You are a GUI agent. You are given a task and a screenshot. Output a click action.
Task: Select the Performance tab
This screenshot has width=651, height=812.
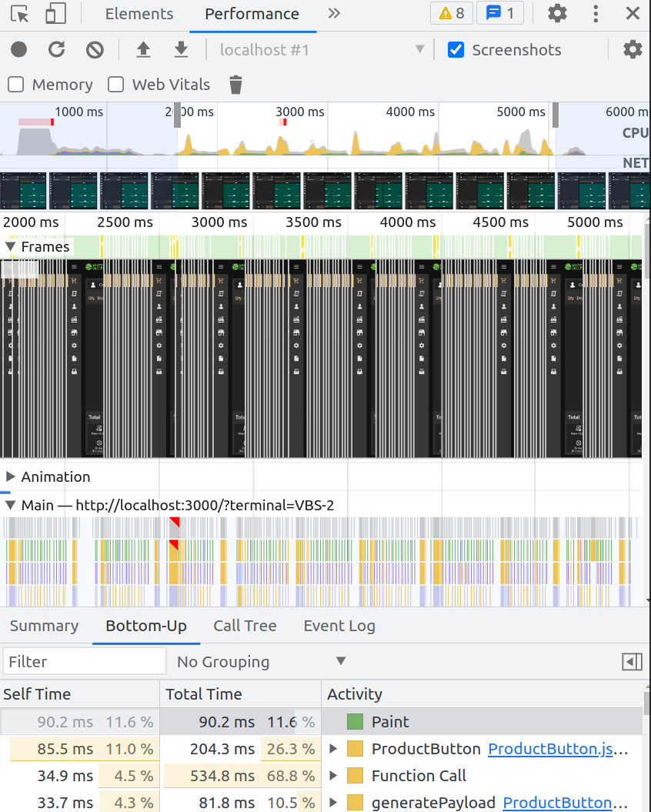pyautogui.click(x=252, y=14)
